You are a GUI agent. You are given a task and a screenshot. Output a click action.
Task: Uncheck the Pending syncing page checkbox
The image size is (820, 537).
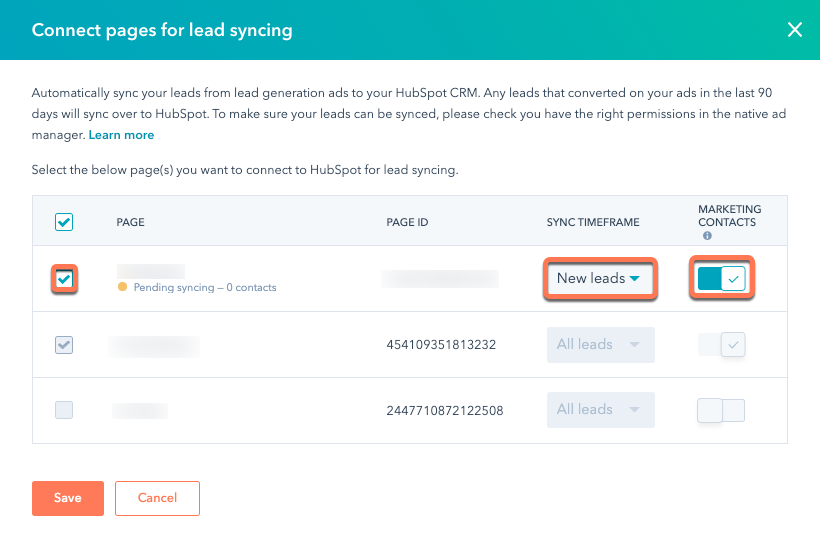click(x=64, y=279)
